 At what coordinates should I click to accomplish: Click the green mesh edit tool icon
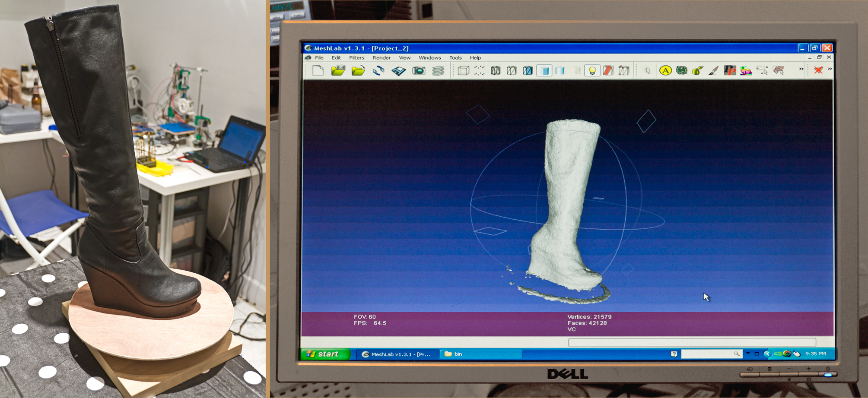tap(682, 70)
